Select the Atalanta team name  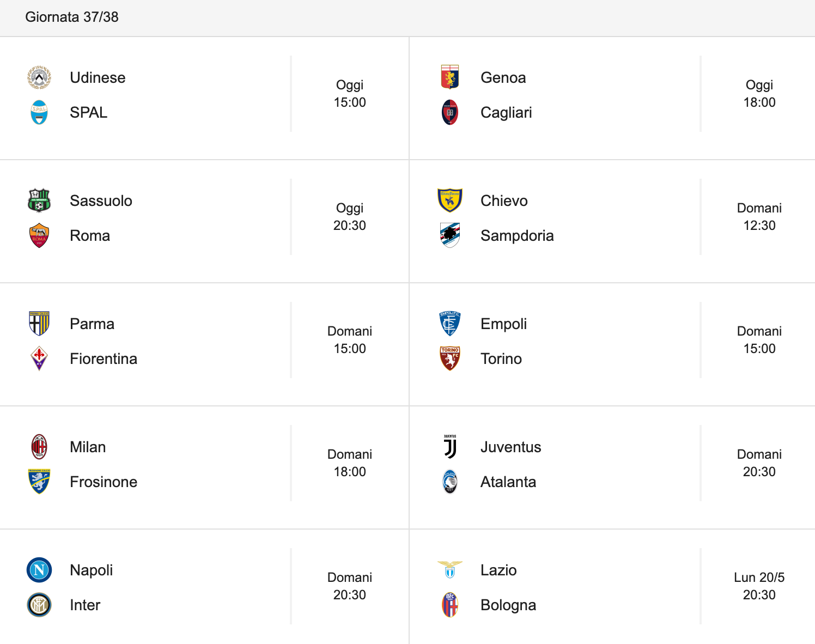(508, 482)
